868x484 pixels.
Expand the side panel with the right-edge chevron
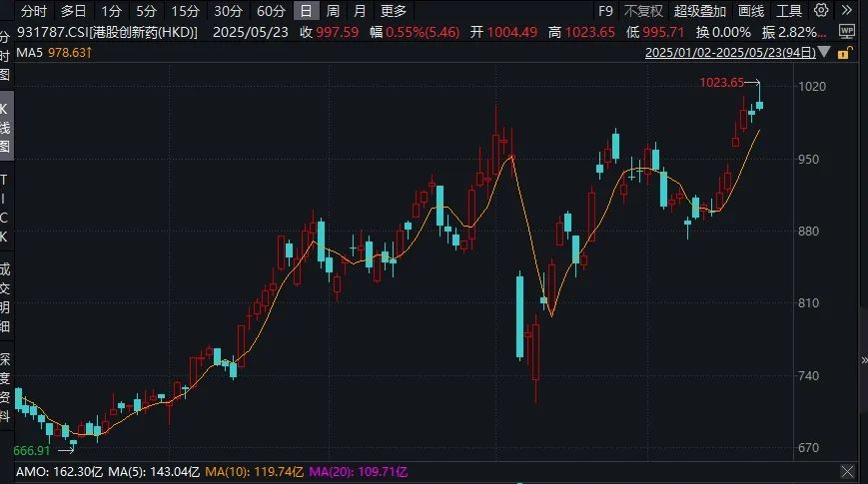(862, 359)
